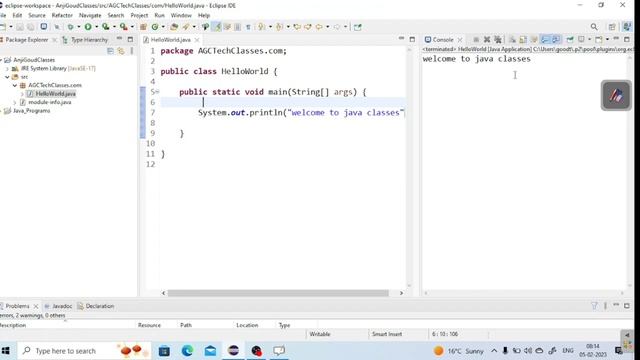Image resolution: width=640 pixels, height=360 pixels.
Task: Click the Remove Launch icon in Console toolbar
Action: (x=487, y=40)
